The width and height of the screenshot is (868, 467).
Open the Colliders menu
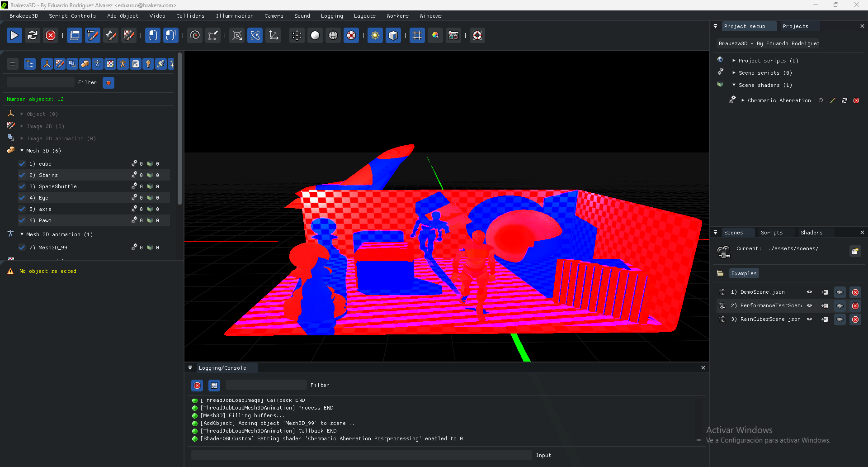tap(190, 16)
